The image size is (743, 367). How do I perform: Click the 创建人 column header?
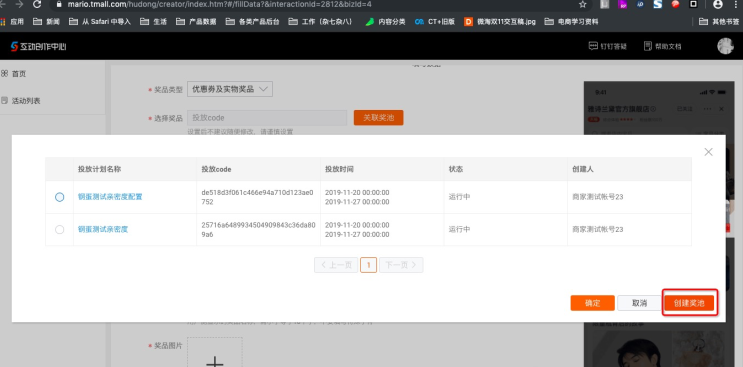[x=583, y=169]
